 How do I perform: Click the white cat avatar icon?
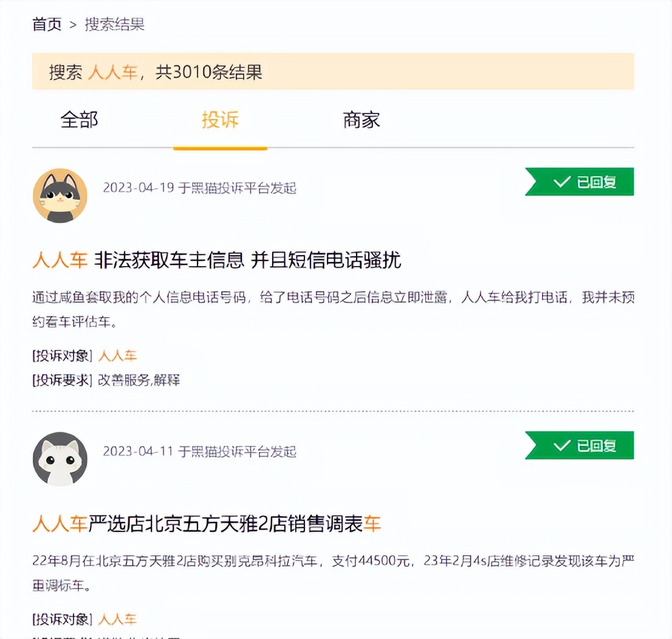click(x=60, y=459)
